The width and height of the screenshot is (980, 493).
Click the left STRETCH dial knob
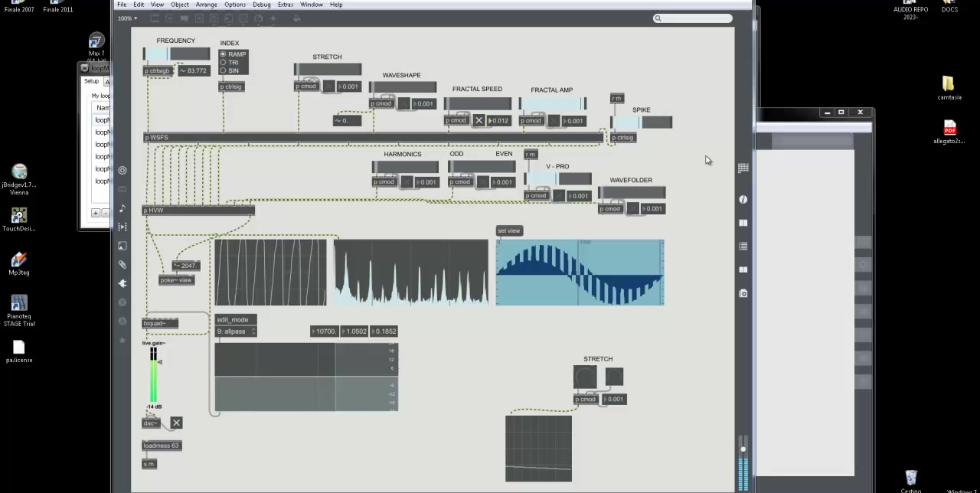click(585, 377)
